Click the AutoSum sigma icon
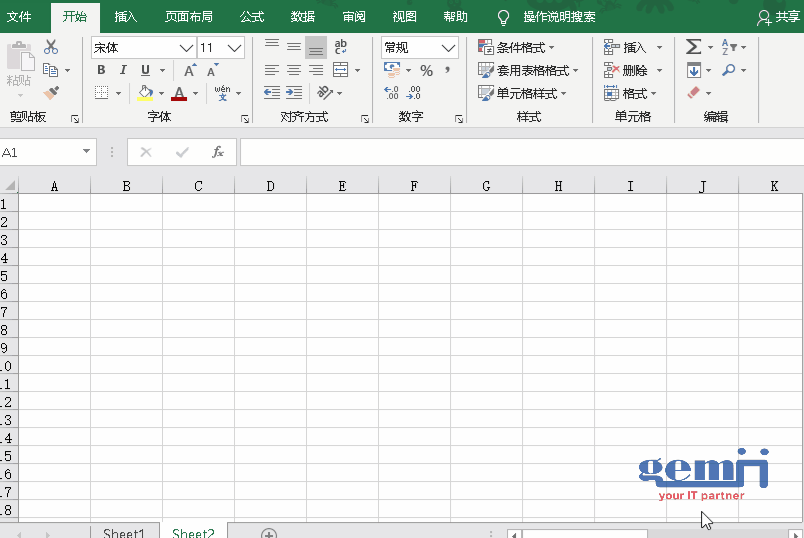The height and width of the screenshot is (538, 804). [x=693, y=47]
